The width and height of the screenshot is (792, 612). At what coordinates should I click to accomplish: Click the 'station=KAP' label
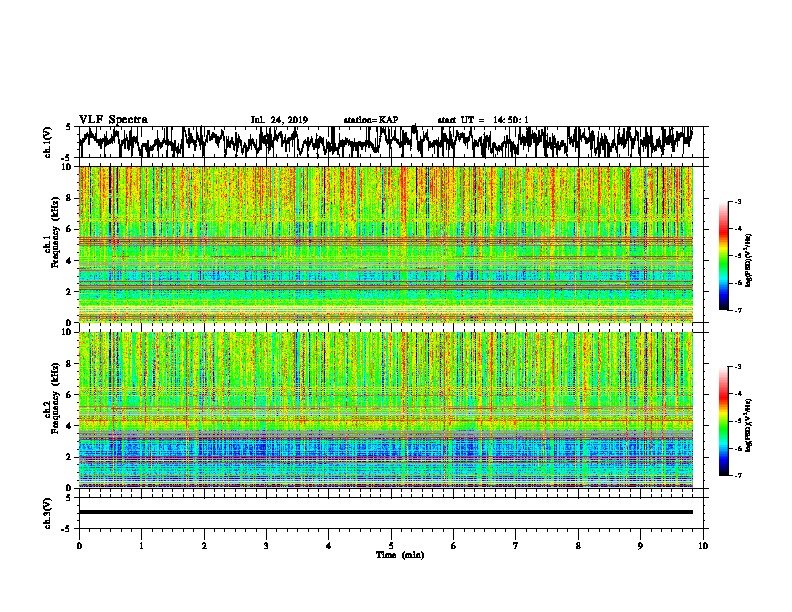(371, 120)
